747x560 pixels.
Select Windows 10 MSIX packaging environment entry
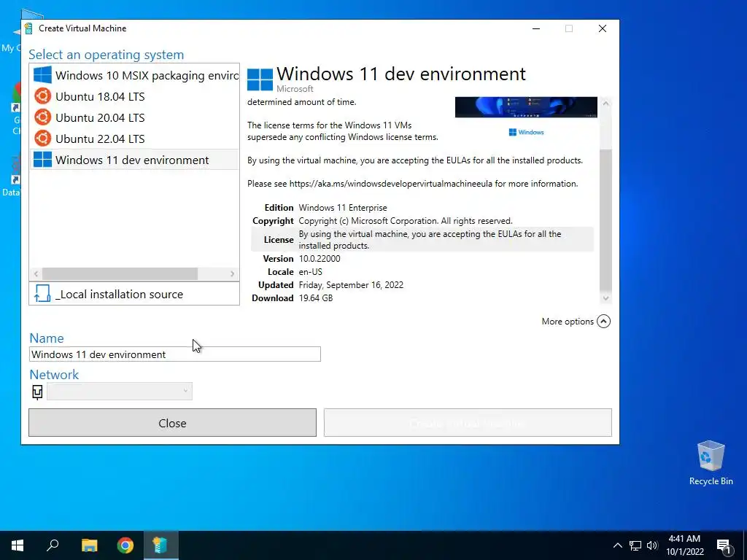[134, 75]
